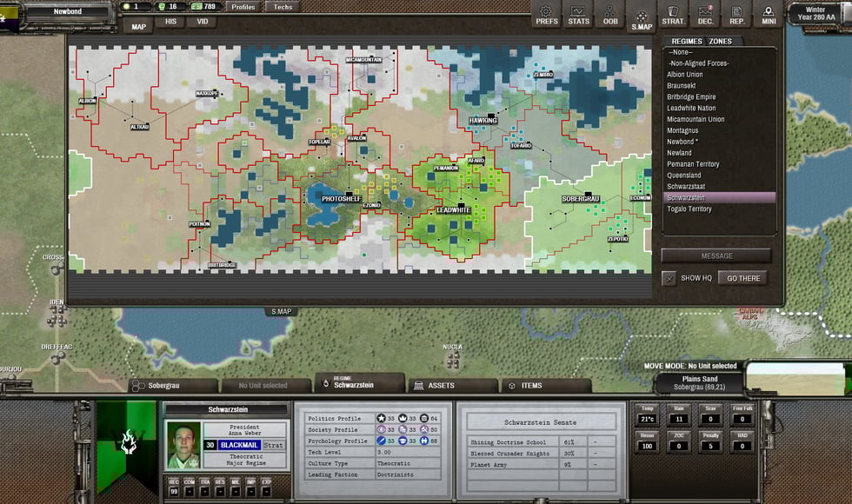Screen dimensions: 852x504
Task: Click the Politics Profile star icon
Action: tap(382, 418)
